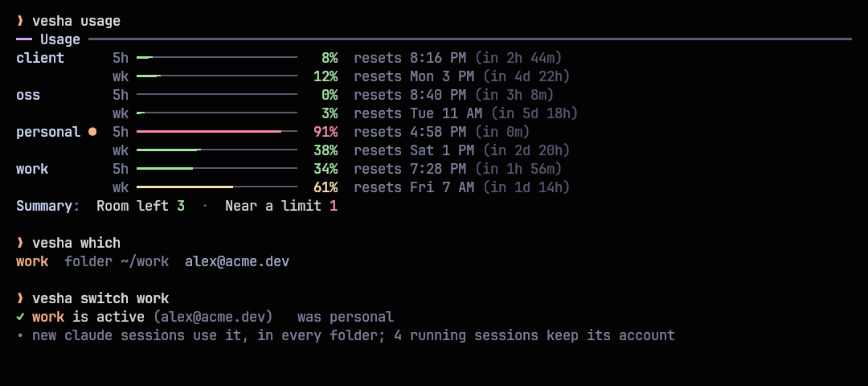
Task: Click the 12% usage value
Action: pyautogui.click(x=326, y=76)
